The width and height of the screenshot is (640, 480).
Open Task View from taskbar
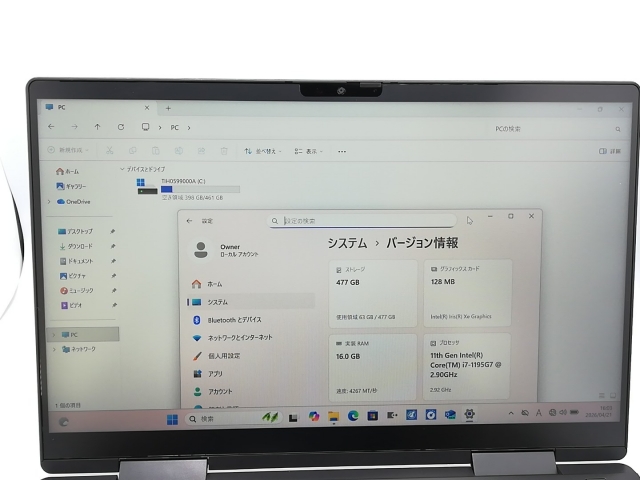293,418
